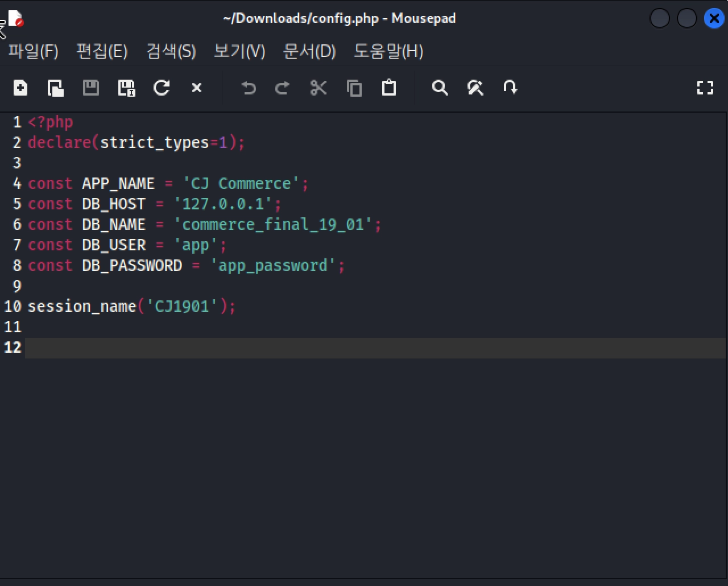Click the APP_NAME constant name
This screenshot has width=728, height=586.
118,183
